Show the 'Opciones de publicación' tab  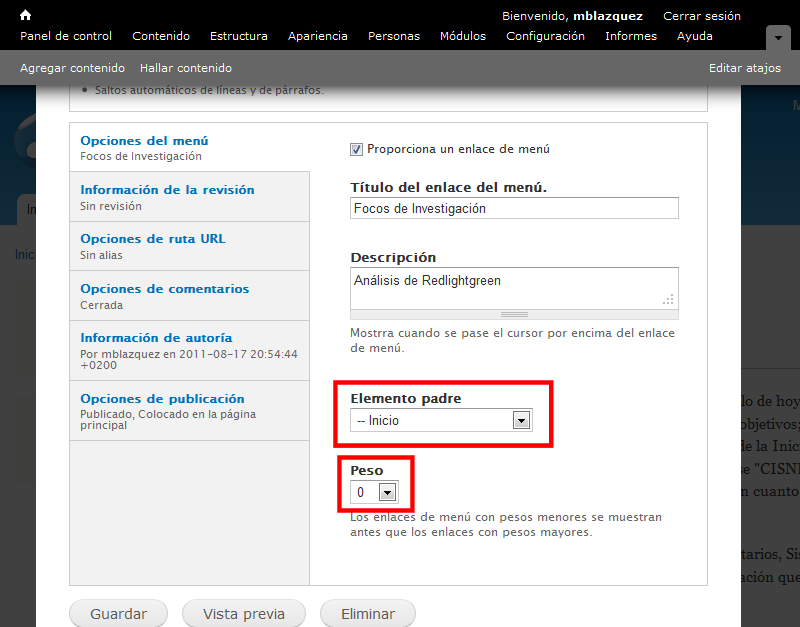[x=162, y=398]
